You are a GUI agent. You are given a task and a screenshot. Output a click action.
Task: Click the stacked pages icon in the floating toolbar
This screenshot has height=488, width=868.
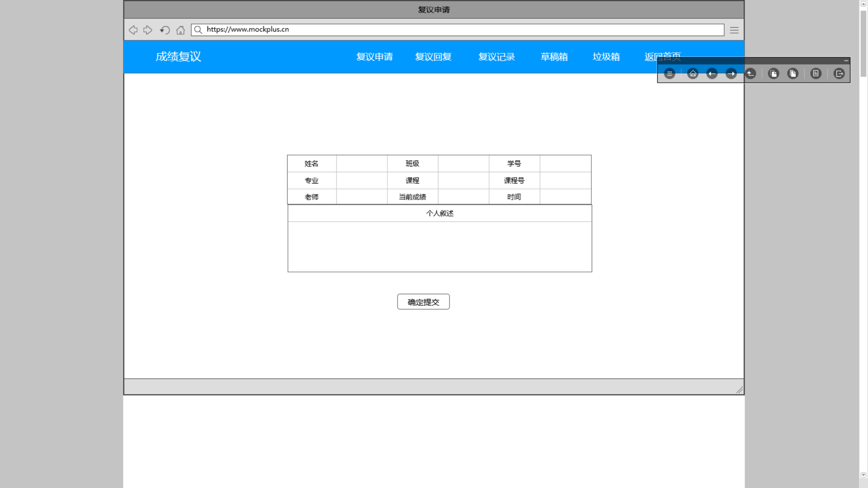point(793,74)
